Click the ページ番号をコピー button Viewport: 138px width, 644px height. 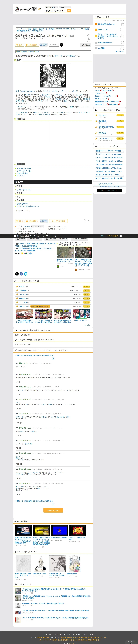pyautogui.click(x=37, y=226)
